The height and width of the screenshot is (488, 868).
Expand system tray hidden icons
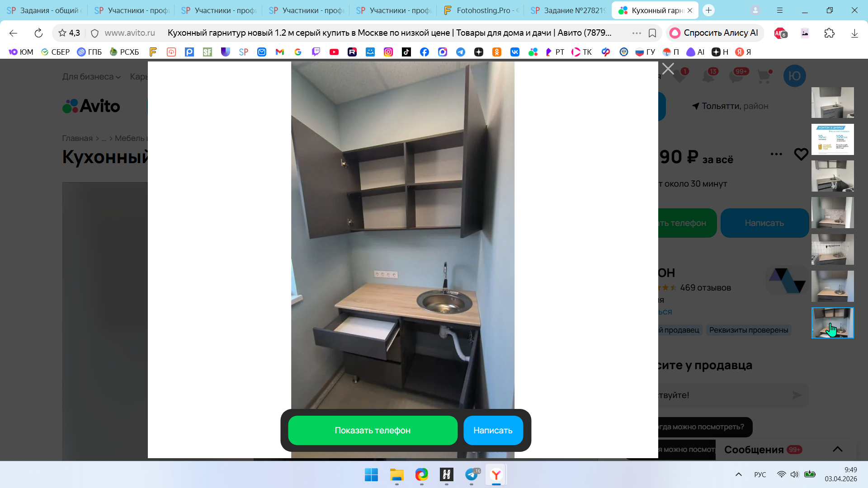pos(738,474)
